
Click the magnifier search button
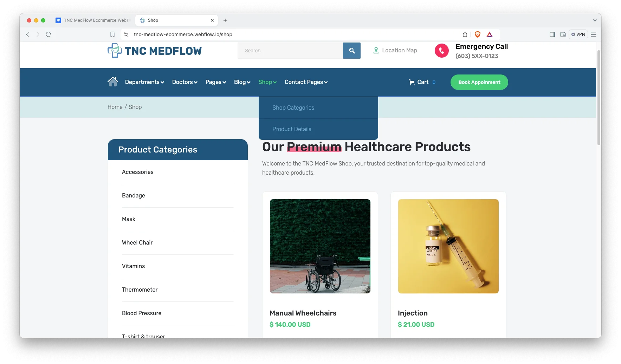click(351, 51)
